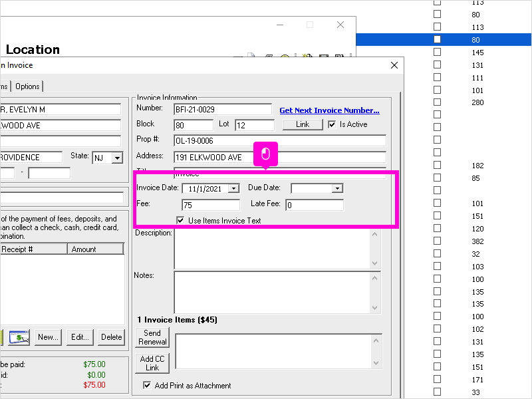Select list value 32
Screen dimensions: 532x399
click(x=475, y=254)
